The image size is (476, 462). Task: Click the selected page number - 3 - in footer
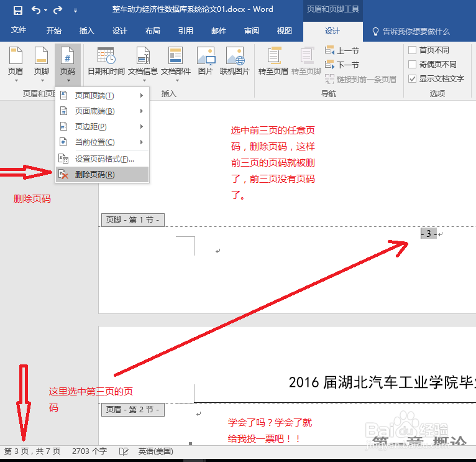click(x=428, y=234)
